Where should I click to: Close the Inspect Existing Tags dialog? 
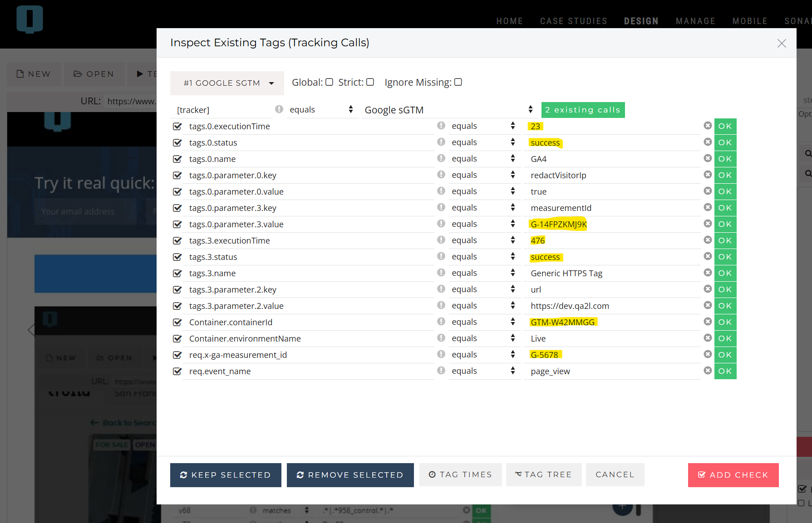[x=781, y=43]
